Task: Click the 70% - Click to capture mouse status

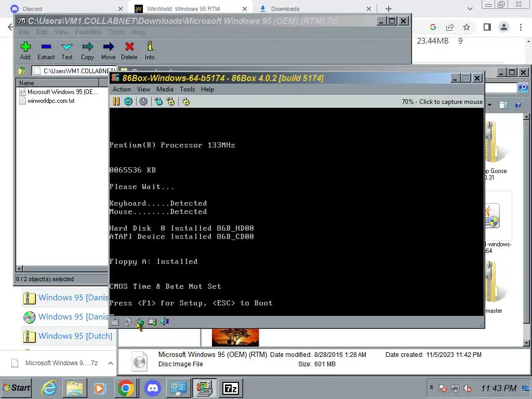Action: pos(442,102)
